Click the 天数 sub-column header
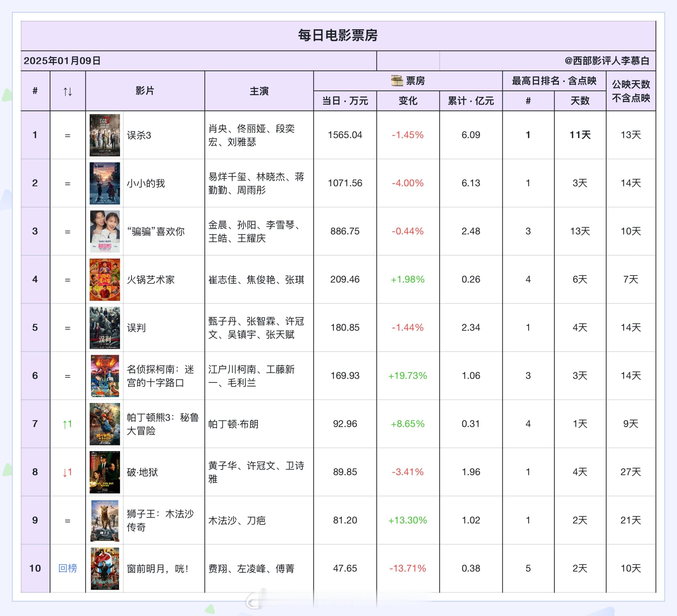The height and width of the screenshot is (616, 677). tap(580, 101)
